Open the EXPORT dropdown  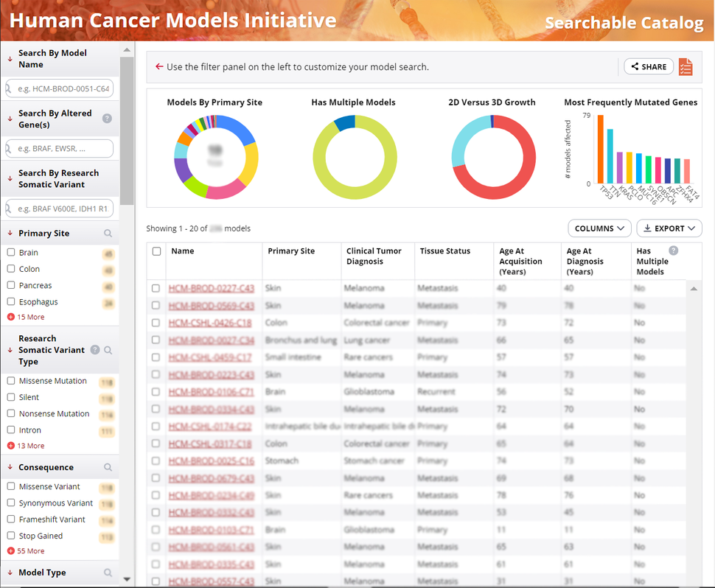[669, 228]
